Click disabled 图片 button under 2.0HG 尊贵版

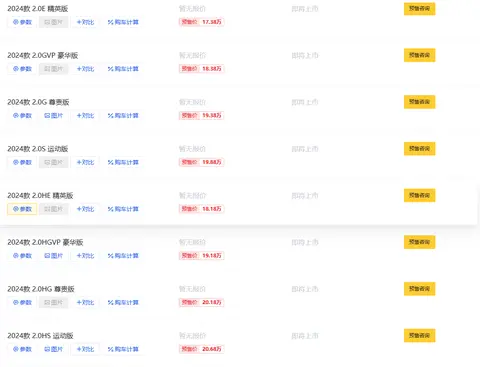(53, 302)
